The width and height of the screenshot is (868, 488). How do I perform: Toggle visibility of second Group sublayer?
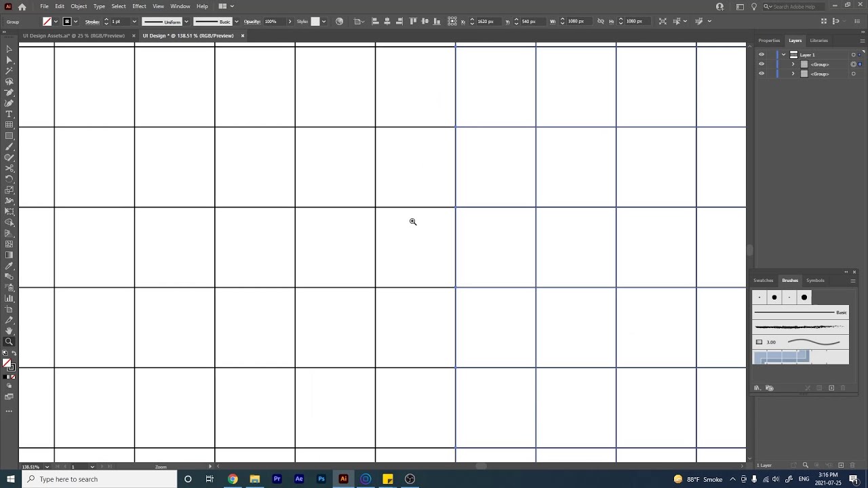pyautogui.click(x=761, y=74)
